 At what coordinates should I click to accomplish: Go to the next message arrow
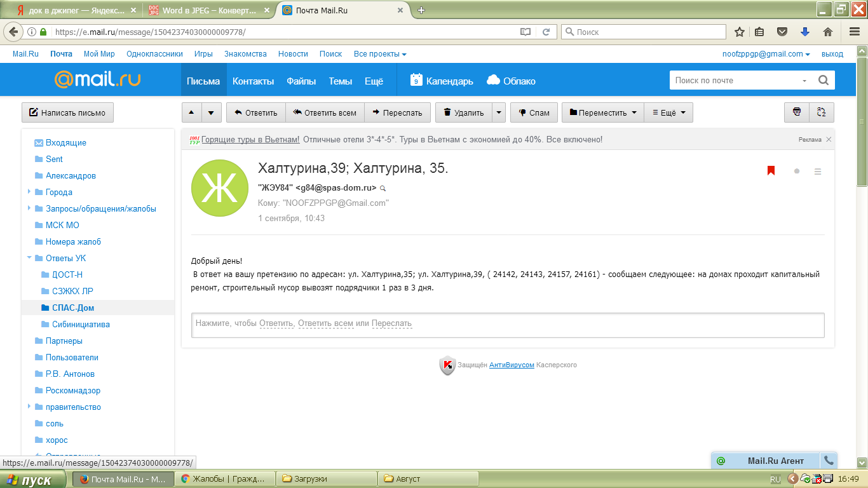tap(212, 112)
